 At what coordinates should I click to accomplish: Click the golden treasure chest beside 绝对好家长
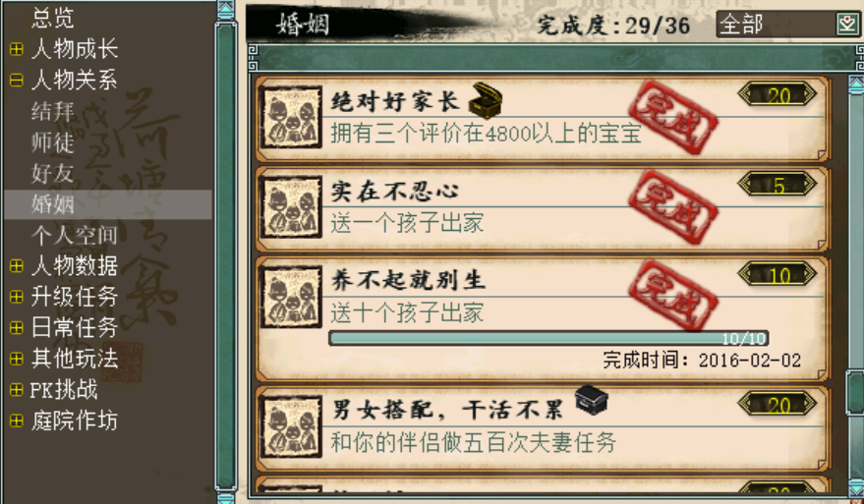486,100
